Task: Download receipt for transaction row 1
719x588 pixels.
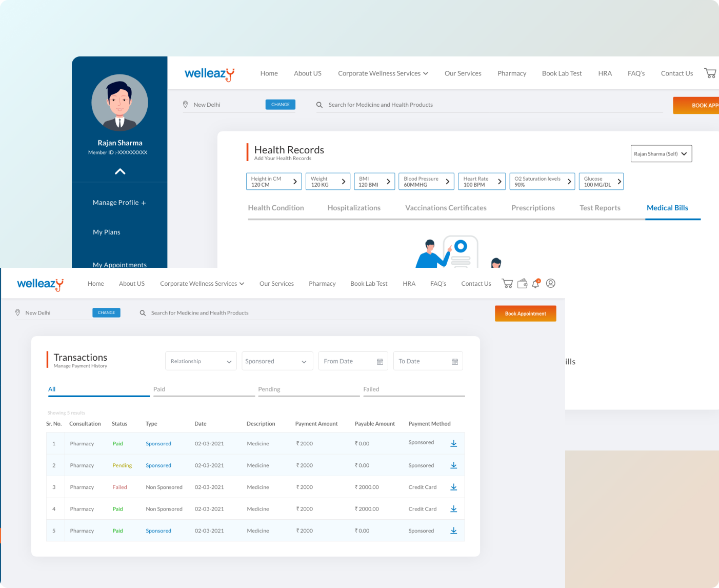Action: [x=454, y=443]
